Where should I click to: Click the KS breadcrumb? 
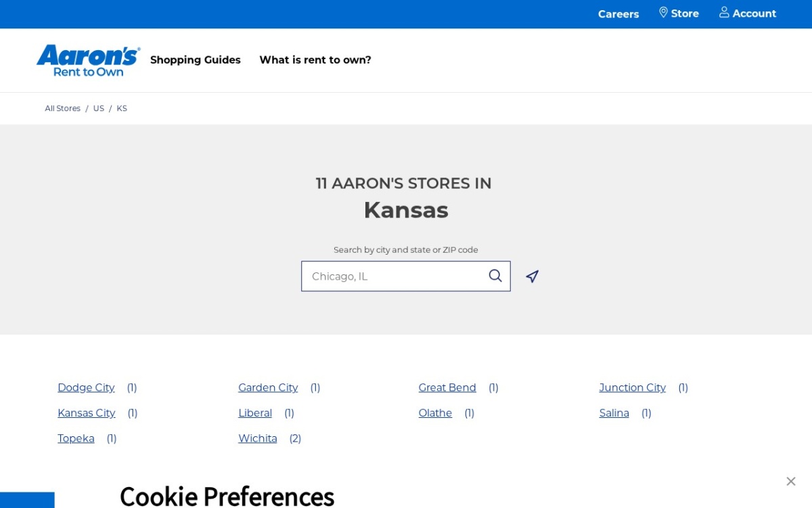pos(122,108)
